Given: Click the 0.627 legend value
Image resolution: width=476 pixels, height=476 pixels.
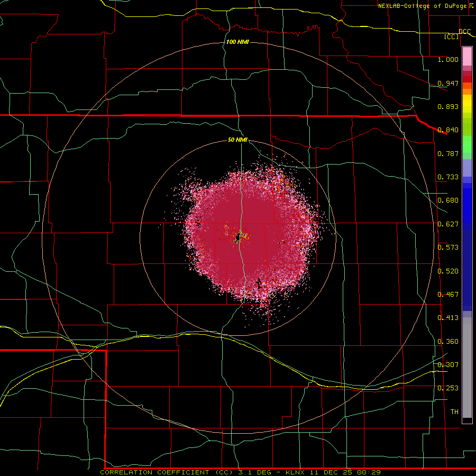Looking at the screenshot, I should [x=448, y=224].
